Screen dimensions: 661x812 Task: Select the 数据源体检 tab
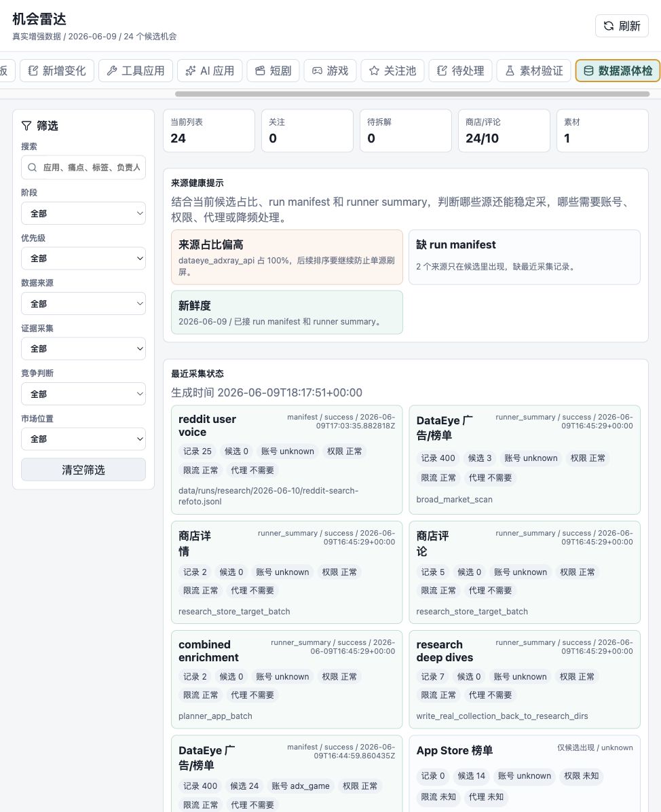618,71
